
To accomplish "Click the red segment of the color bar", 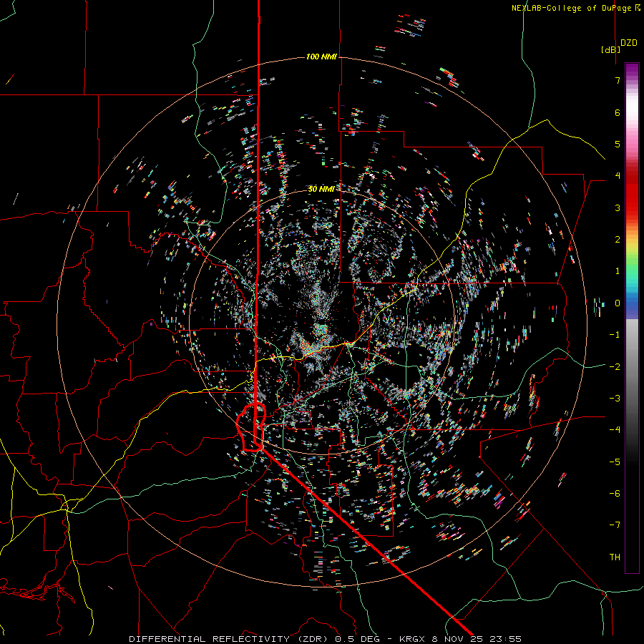I will (x=632, y=193).
